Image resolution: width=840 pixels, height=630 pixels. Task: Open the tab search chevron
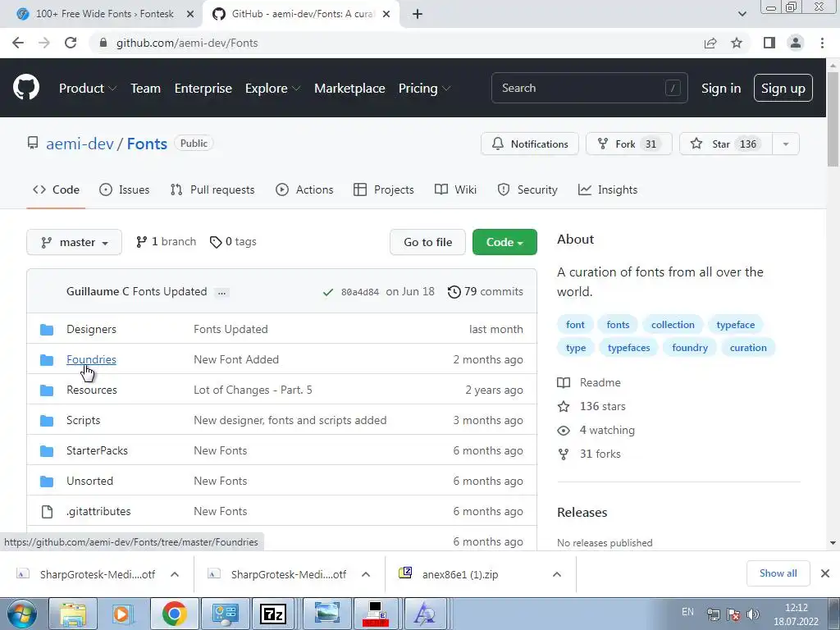pyautogui.click(x=742, y=14)
